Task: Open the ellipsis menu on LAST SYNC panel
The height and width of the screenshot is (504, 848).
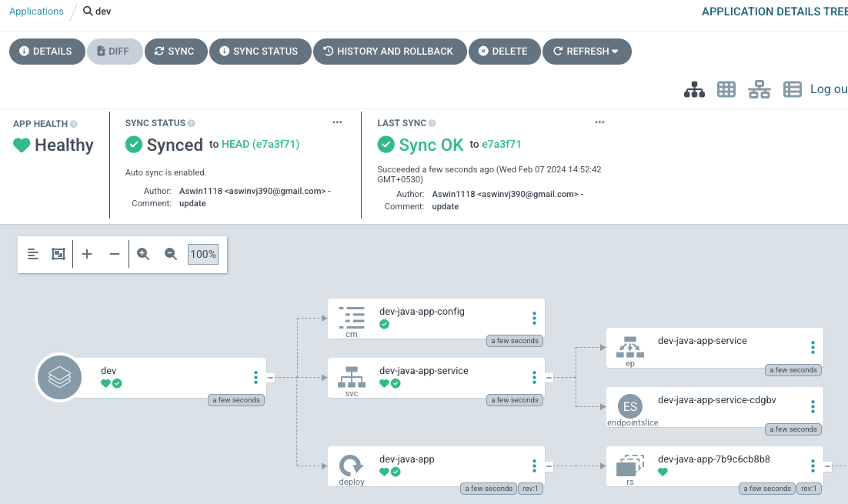Action: pyautogui.click(x=599, y=122)
